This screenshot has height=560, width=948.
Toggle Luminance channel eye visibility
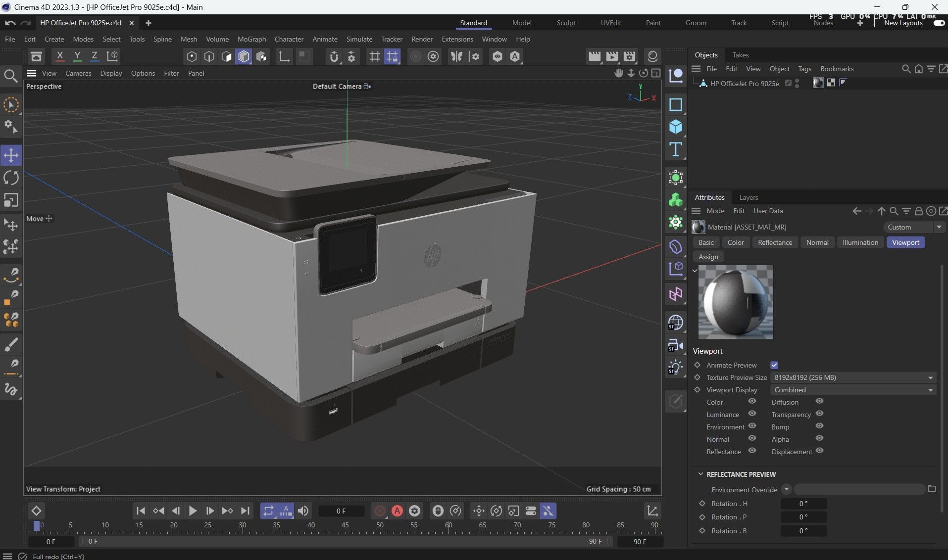[x=752, y=414]
